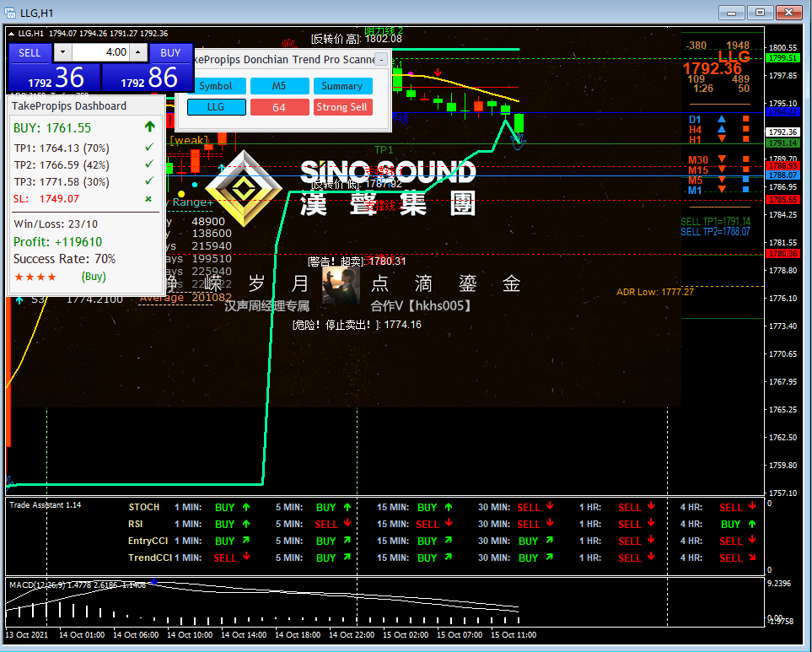Click the checkmark next to TP2: 1766.59
This screenshot has height=652, width=812.
pyautogui.click(x=149, y=164)
